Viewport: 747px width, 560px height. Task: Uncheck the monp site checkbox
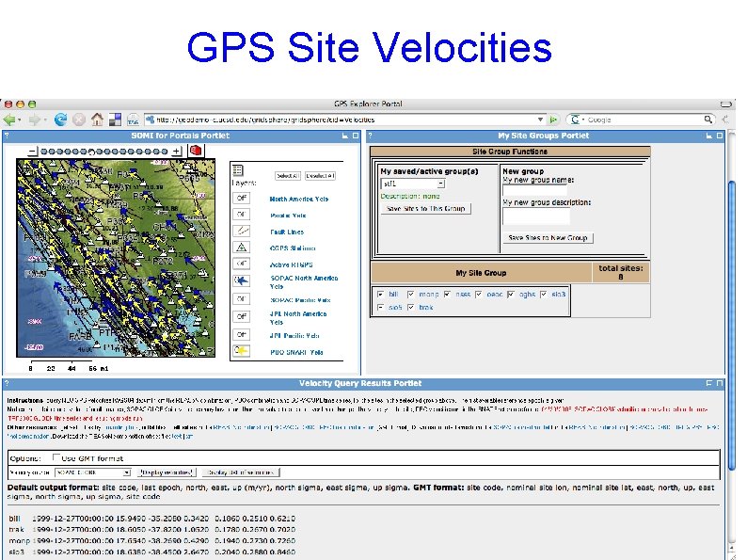click(410, 295)
